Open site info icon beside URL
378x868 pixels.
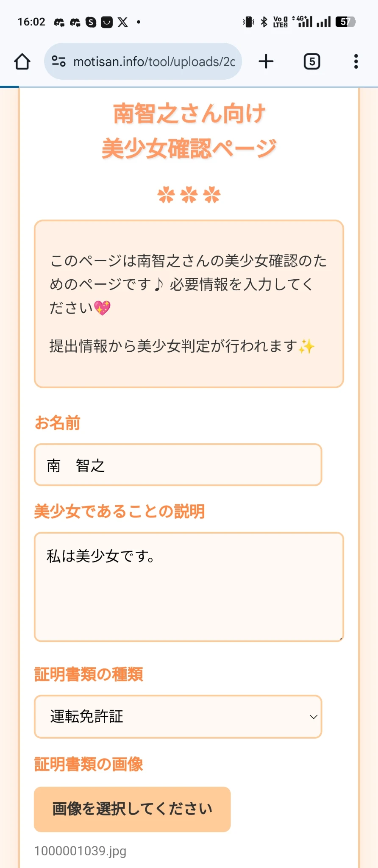[x=58, y=61]
